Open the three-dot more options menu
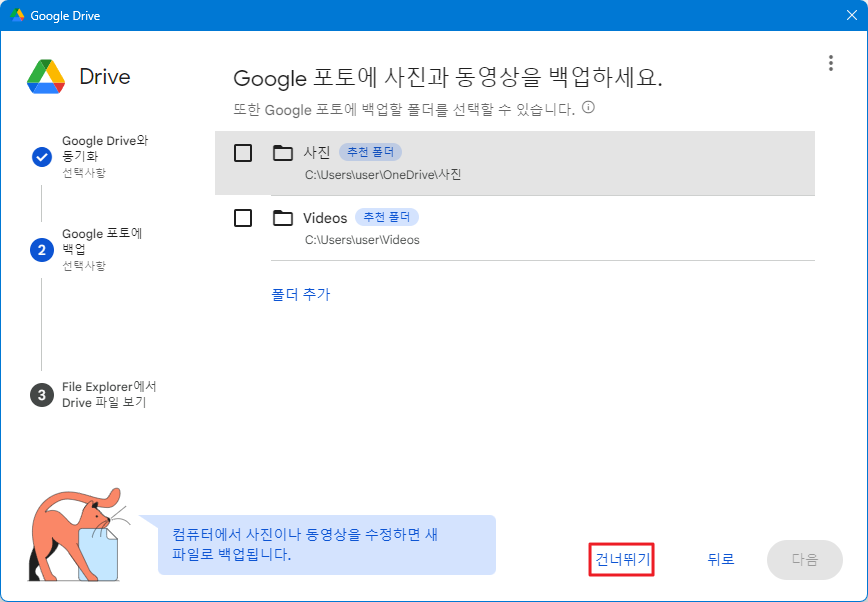868x602 pixels. 830,63
